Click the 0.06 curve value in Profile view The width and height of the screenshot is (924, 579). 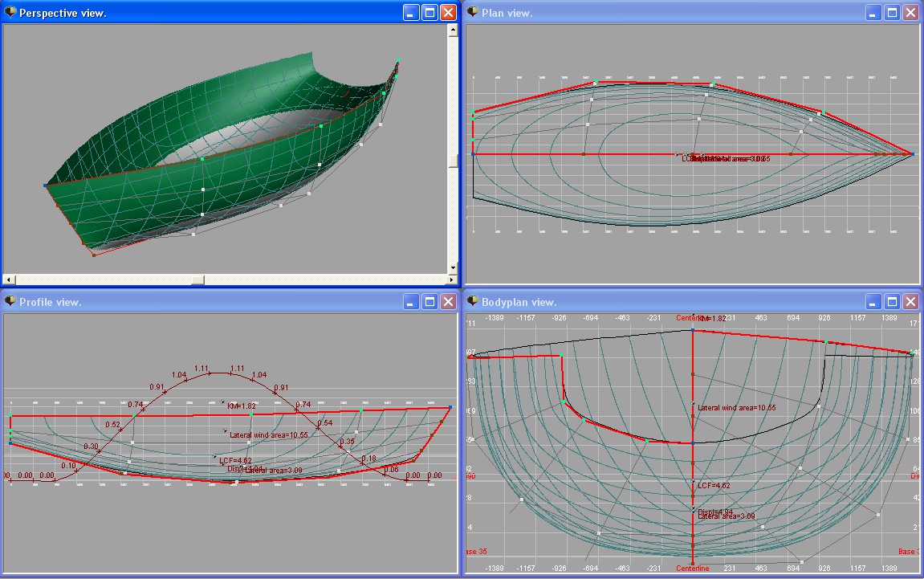391,469
